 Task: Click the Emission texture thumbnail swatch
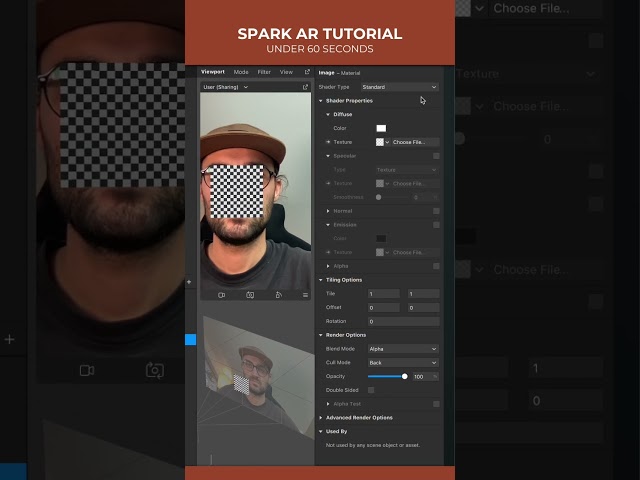coord(380,252)
